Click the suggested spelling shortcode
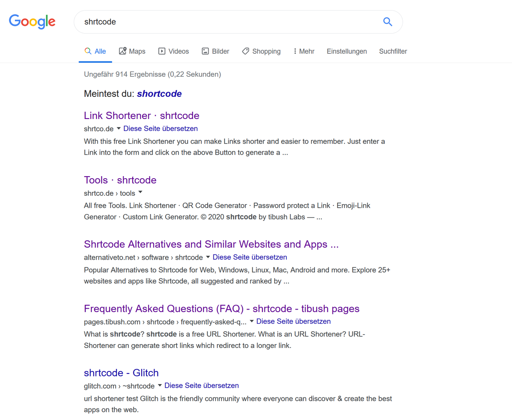Viewport: 512px width, 420px height. [x=159, y=94]
